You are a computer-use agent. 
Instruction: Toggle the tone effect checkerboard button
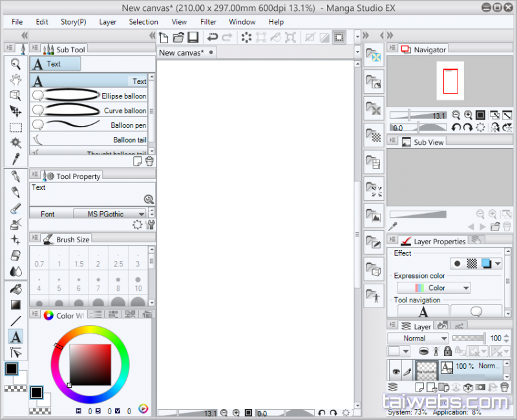tap(472, 264)
